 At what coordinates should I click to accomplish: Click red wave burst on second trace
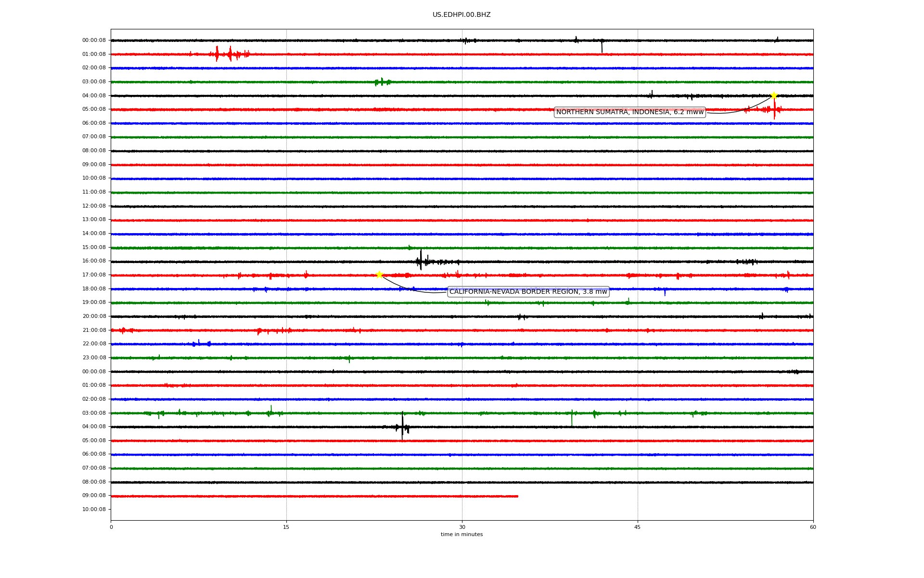click(230, 54)
